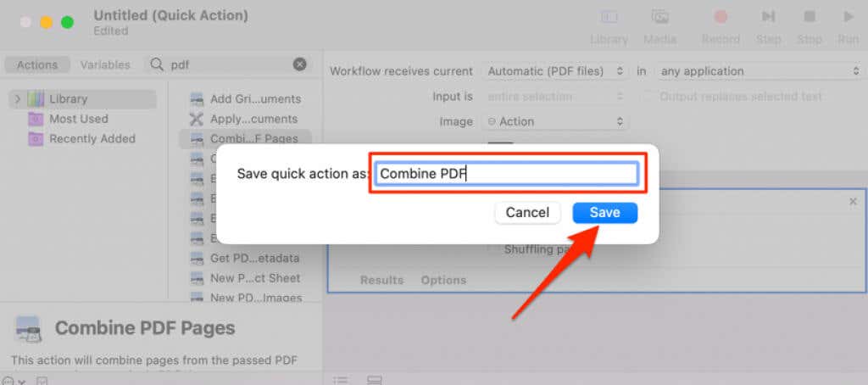Select the Apply...cuments action icon
The height and width of the screenshot is (385, 868).
[x=197, y=120]
